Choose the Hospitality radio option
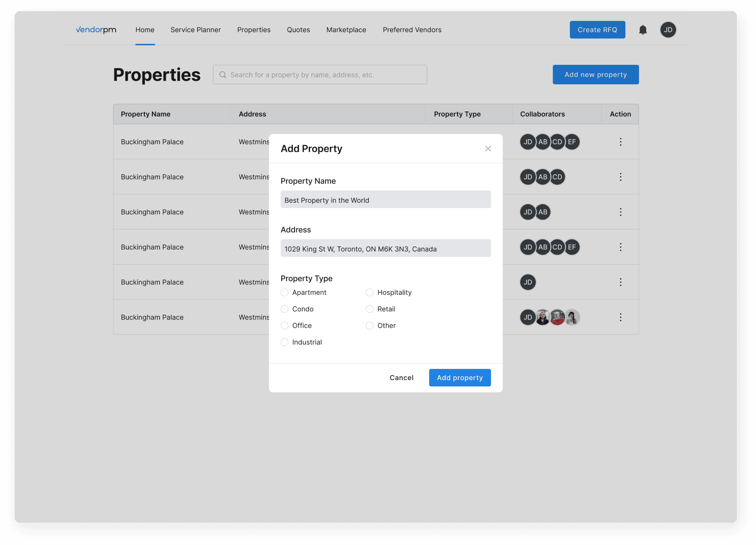Screen dimensions: 756x545 (369, 292)
